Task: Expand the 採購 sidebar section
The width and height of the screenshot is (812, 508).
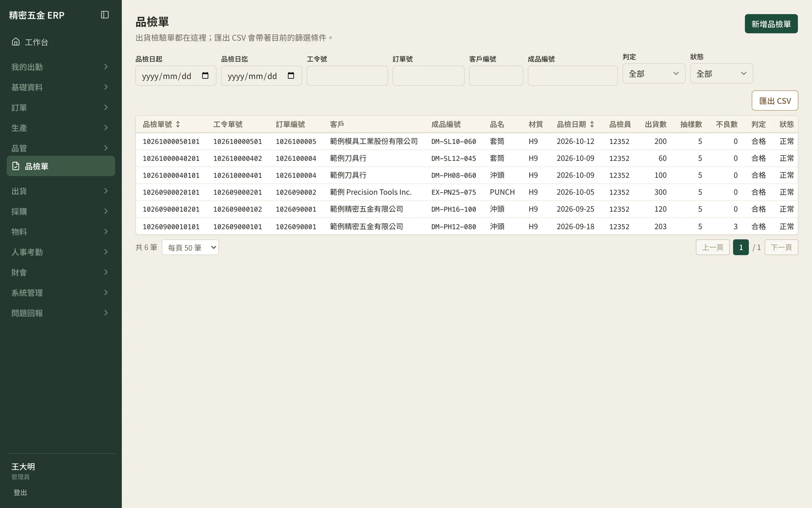Action: pos(61,211)
